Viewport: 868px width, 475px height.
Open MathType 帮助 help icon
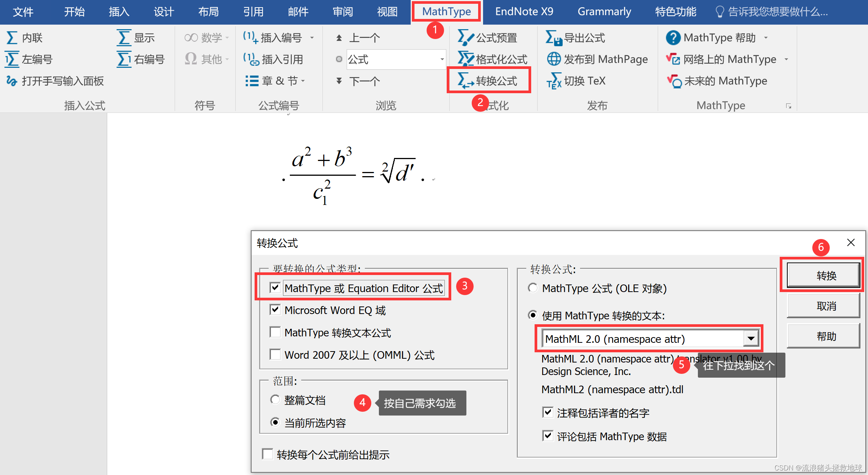click(673, 37)
